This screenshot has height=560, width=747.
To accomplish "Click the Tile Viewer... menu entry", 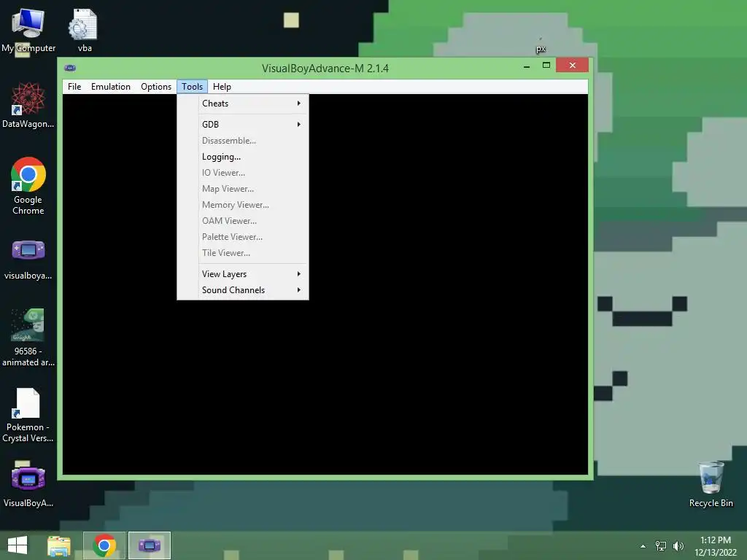I will tap(243, 253).
